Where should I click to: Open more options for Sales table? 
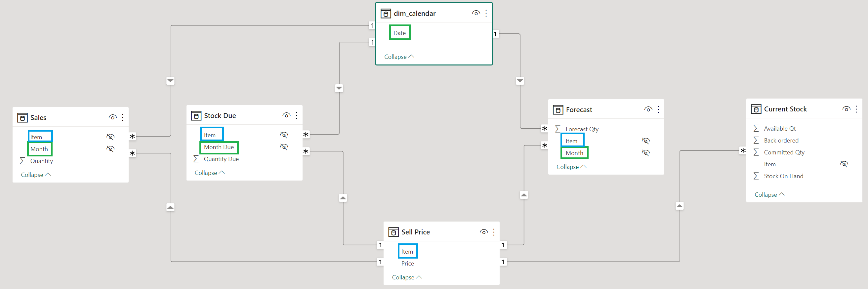point(123,117)
